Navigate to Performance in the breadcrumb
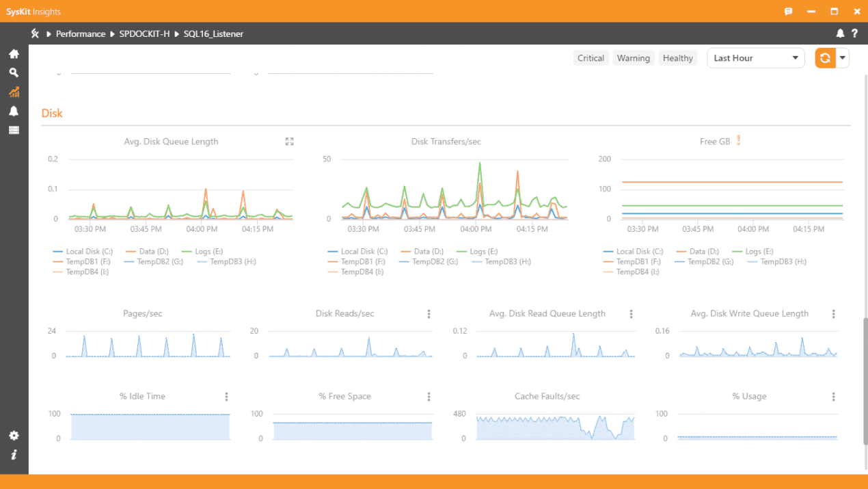Image resolution: width=868 pixels, height=489 pixels. point(81,33)
